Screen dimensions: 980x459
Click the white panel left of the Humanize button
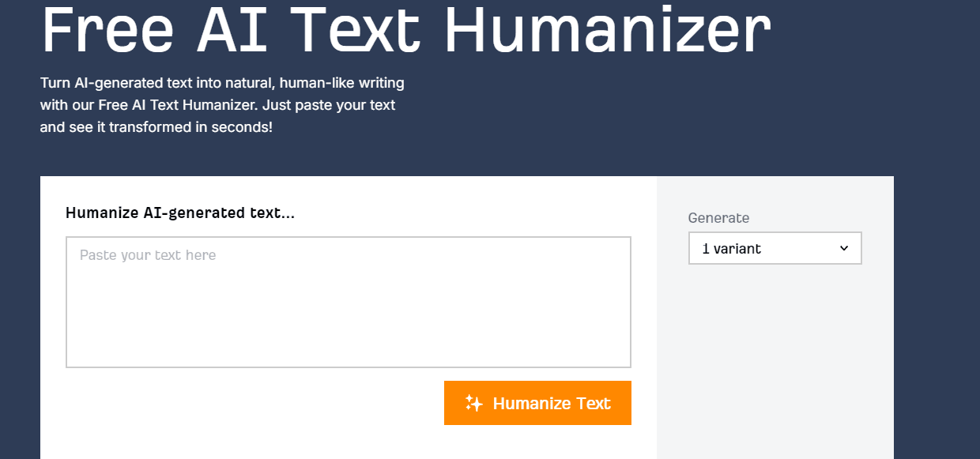[253, 403]
